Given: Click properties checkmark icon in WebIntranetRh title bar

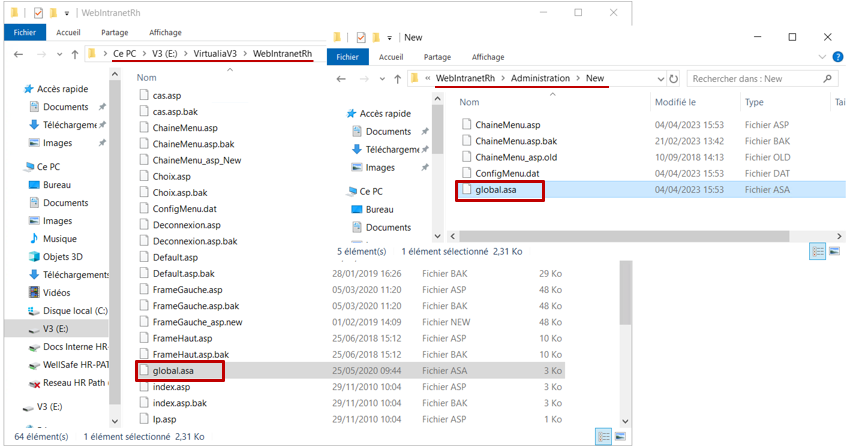Looking at the screenshot, I should coord(38,13).
